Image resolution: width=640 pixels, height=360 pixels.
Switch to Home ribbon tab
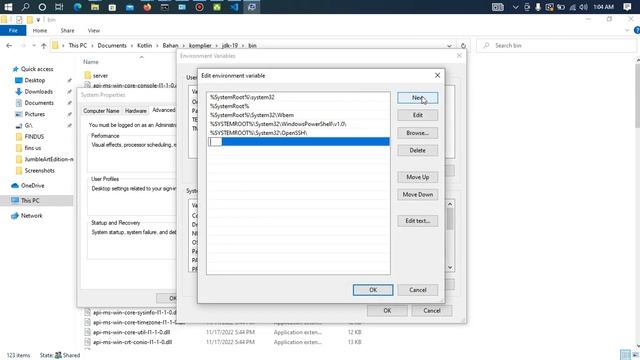click(40, 30)
